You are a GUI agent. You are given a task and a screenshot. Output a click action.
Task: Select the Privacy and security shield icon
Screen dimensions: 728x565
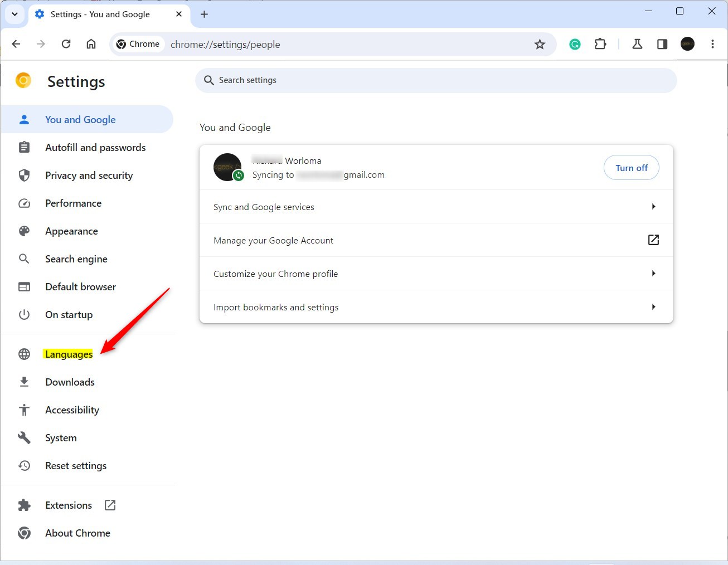[x=24, y=175]
